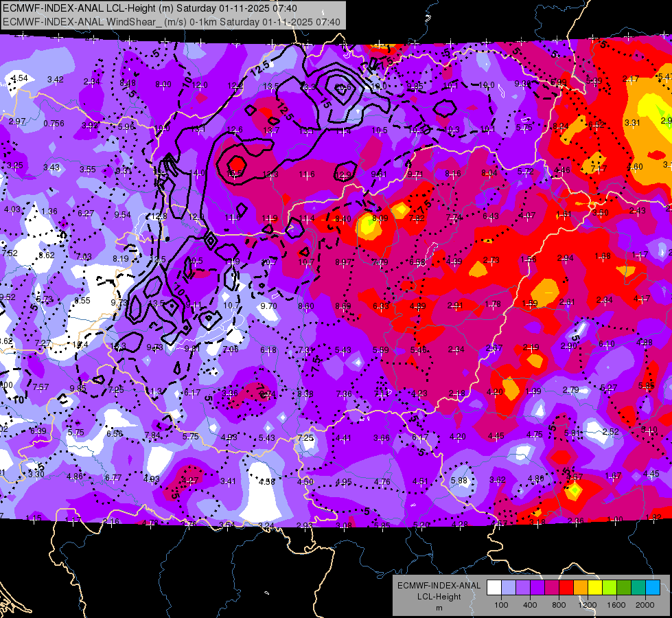Click the '1600' legend scale label

coord(616,605)
